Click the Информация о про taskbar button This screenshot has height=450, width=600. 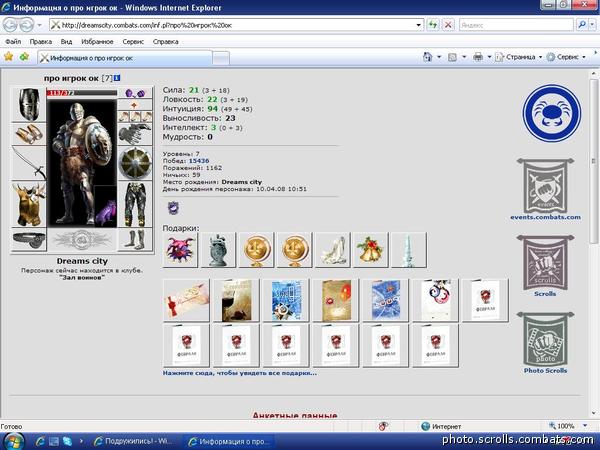(229, 441)
